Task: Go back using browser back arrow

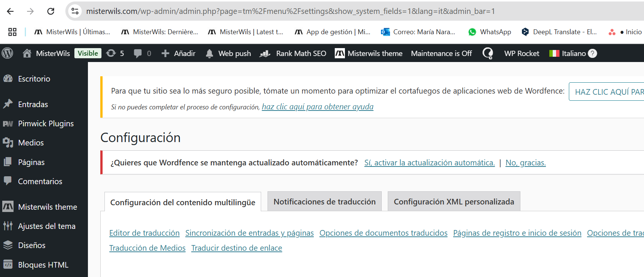Action: 10,11
